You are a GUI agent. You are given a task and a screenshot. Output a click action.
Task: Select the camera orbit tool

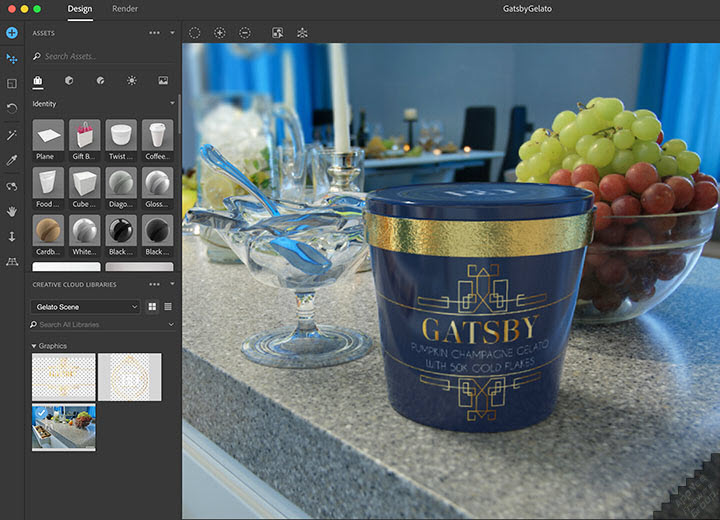tap(12, 187)
